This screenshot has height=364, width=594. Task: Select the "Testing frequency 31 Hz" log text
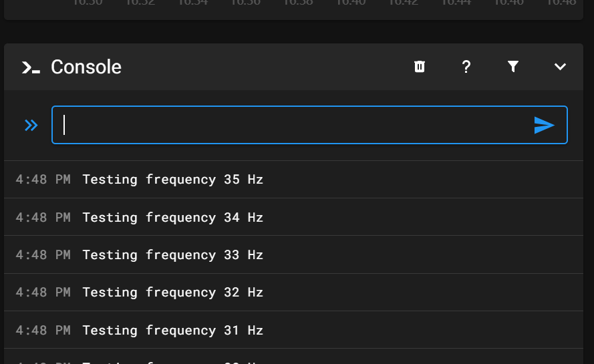coord(173,330)
